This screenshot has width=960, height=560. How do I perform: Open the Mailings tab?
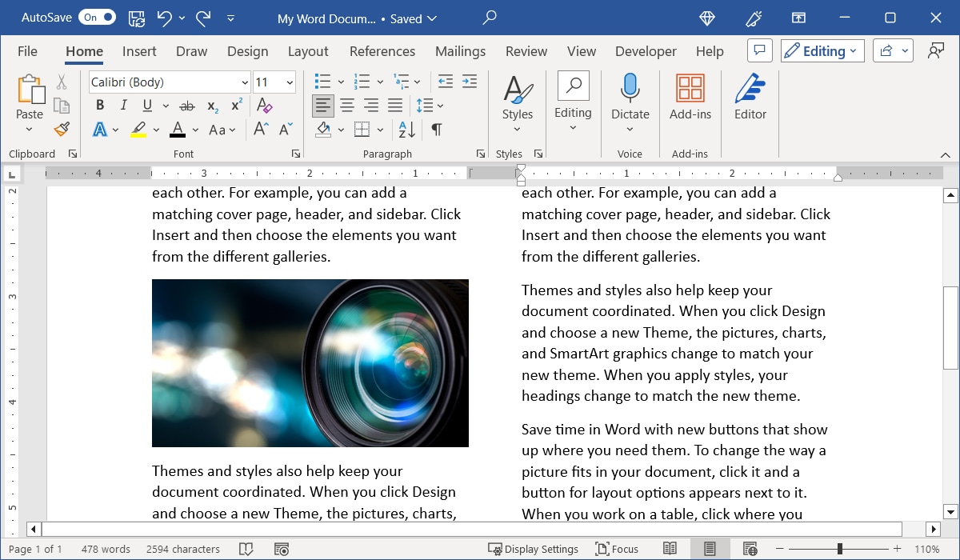click(460, 50)
